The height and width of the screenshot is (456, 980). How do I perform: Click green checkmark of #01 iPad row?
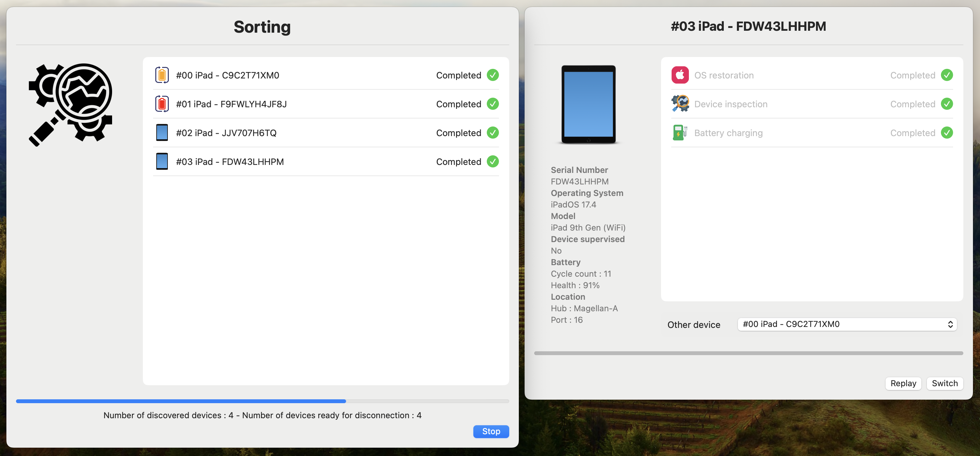tap(493, 104)
